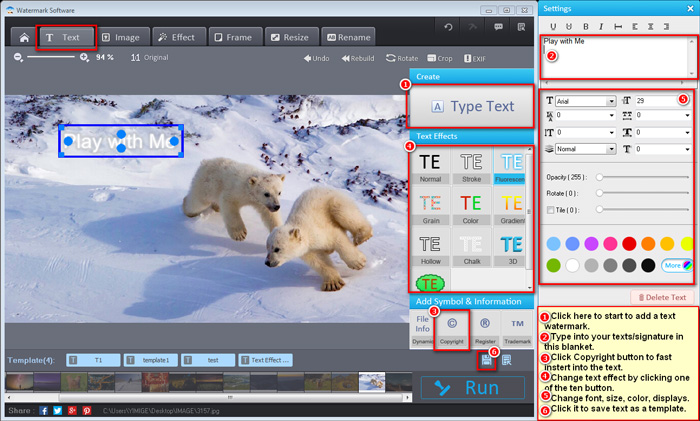Viewport: 700px width, 421px height.
Task: Insert the Copyright symbol
Action: (x=452, y=327)
